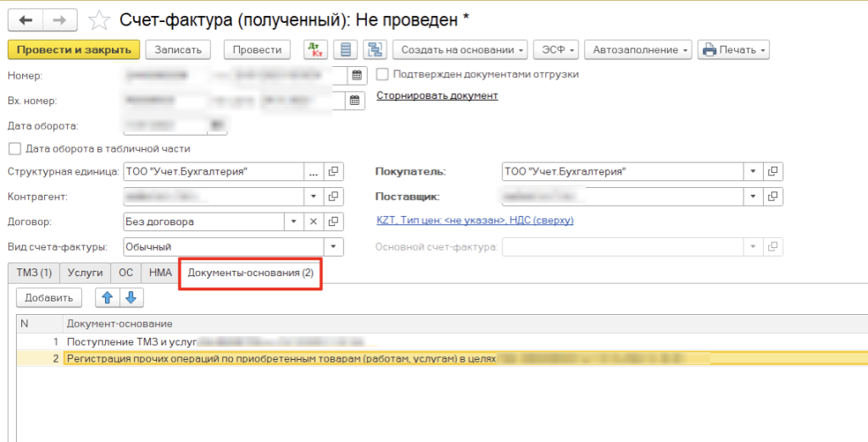
Task: Add document to favorites with star icon
Action: 100,19
